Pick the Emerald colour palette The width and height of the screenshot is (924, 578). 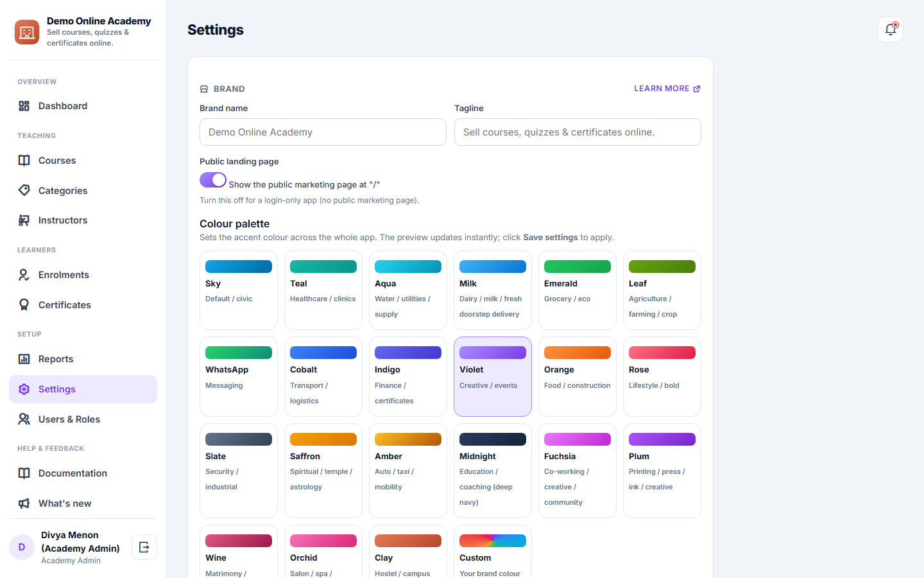pos(577,290)
